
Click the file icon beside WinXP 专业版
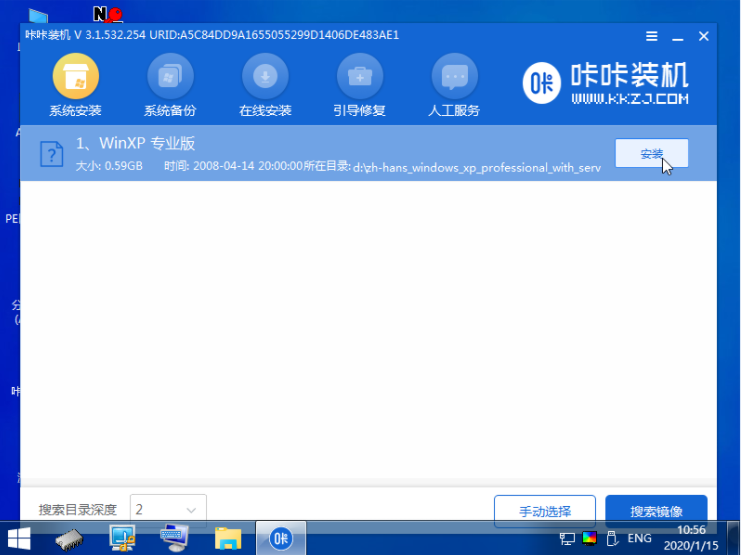point(51,154)
